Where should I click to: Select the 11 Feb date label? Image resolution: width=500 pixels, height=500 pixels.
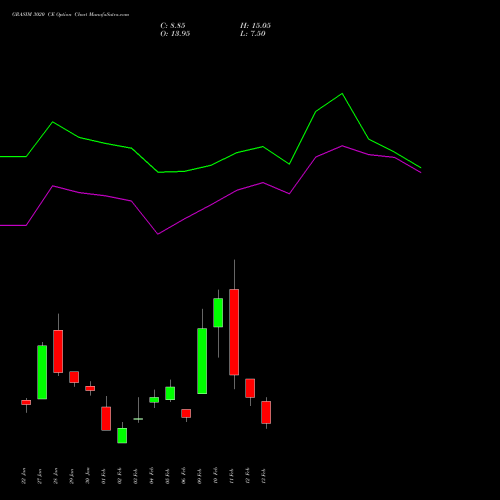231,476
